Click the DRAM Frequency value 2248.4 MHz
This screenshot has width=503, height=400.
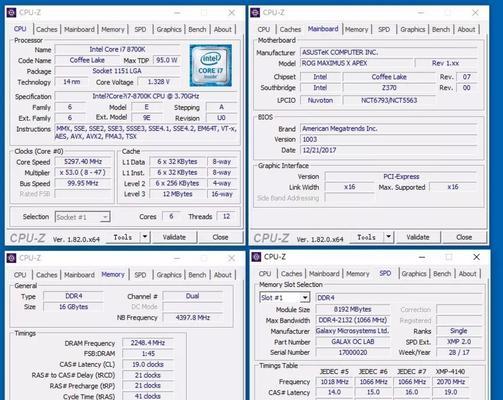(x=148, y=343)
